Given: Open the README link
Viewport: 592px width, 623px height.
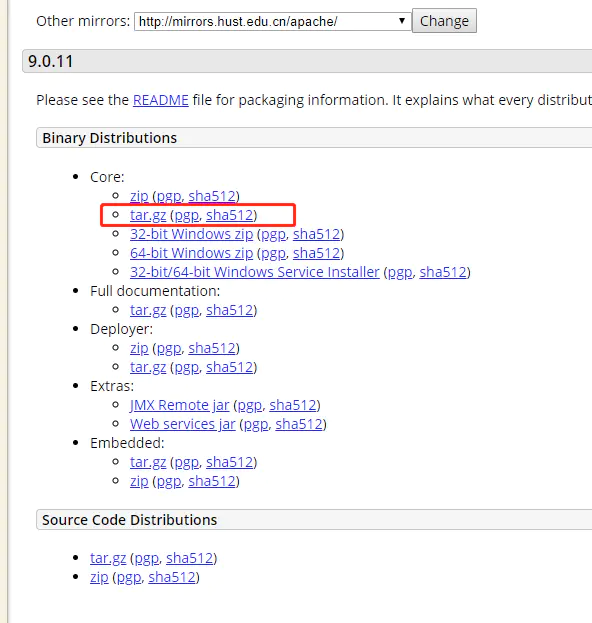Looking at the screenshot, I should point(161,100).
